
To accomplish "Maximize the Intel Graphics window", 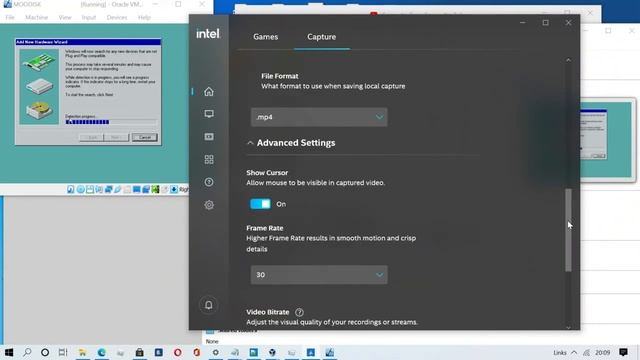I will pyautogui.click(x=545, y=23).
